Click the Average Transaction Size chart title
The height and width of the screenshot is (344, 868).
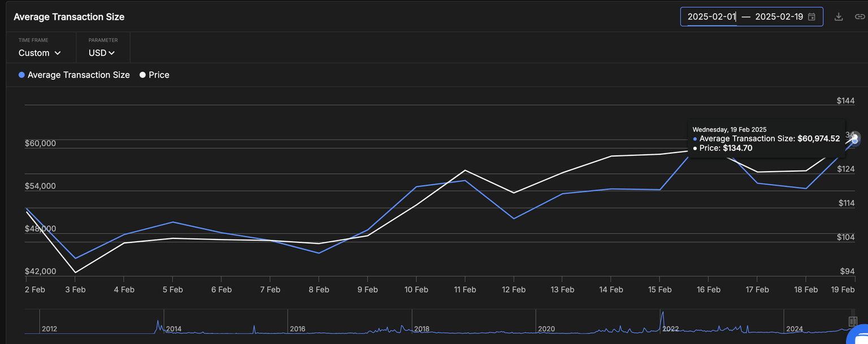[69, 16]
